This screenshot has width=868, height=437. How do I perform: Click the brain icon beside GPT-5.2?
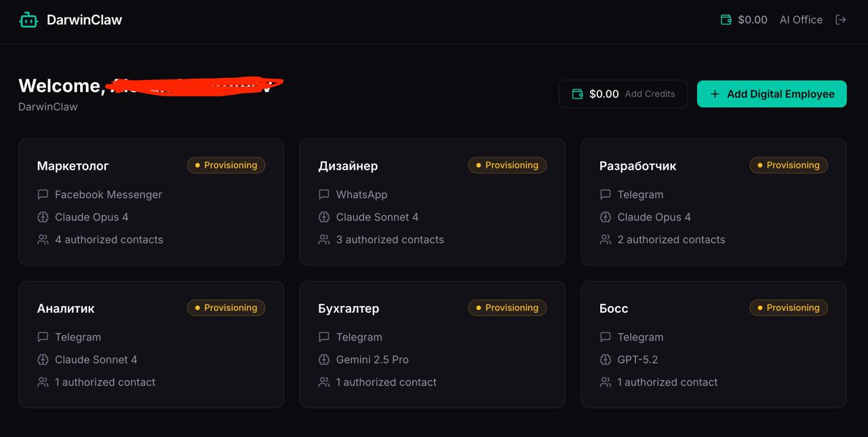606,360
